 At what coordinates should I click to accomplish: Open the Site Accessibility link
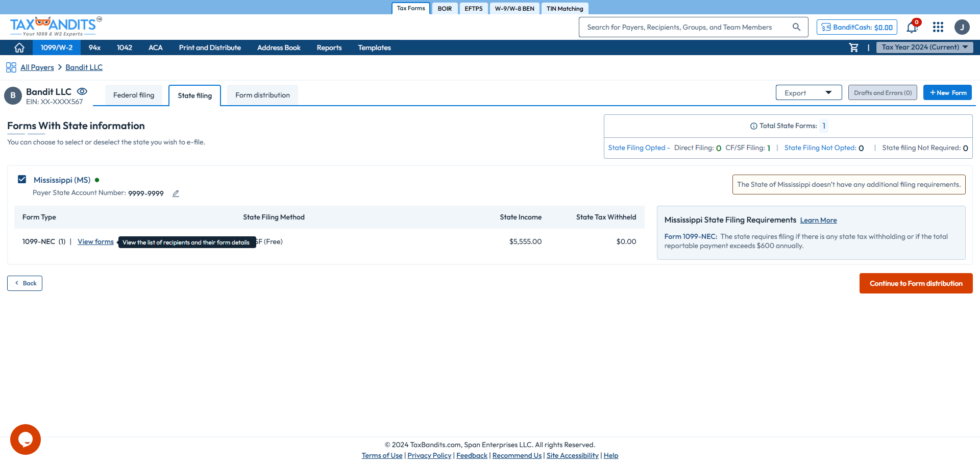pyautogui.click(x=573, y=455)
